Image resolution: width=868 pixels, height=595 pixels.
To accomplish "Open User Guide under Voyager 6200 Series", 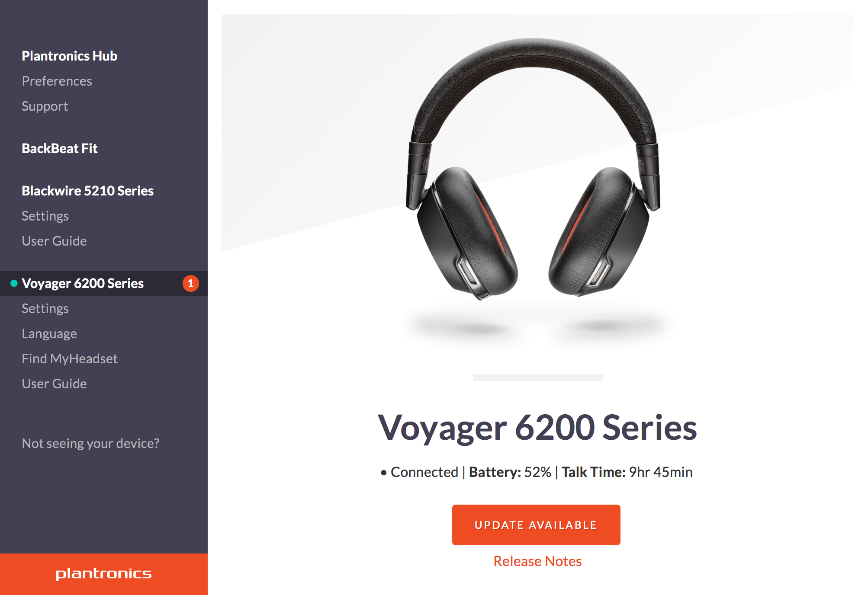I will [x=54, y=384].
